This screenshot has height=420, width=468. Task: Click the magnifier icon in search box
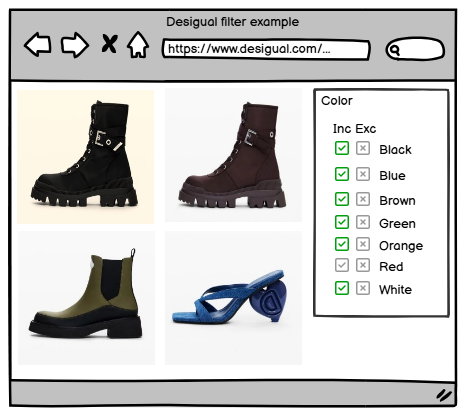(394, 50)
